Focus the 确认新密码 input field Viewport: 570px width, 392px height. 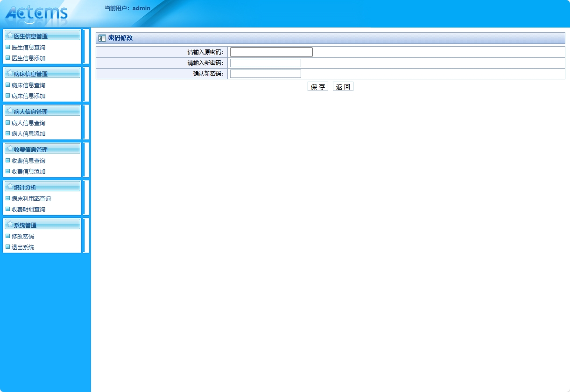(266, 74)
